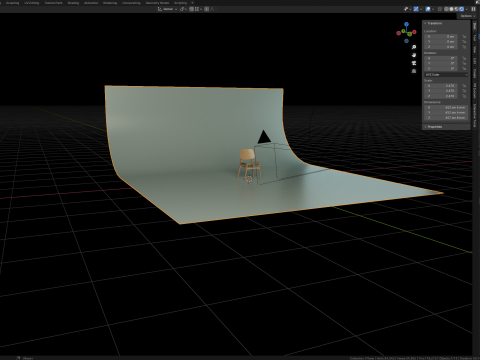Expand the Properties panel
480x360 pixels.
tap(446, 127)
